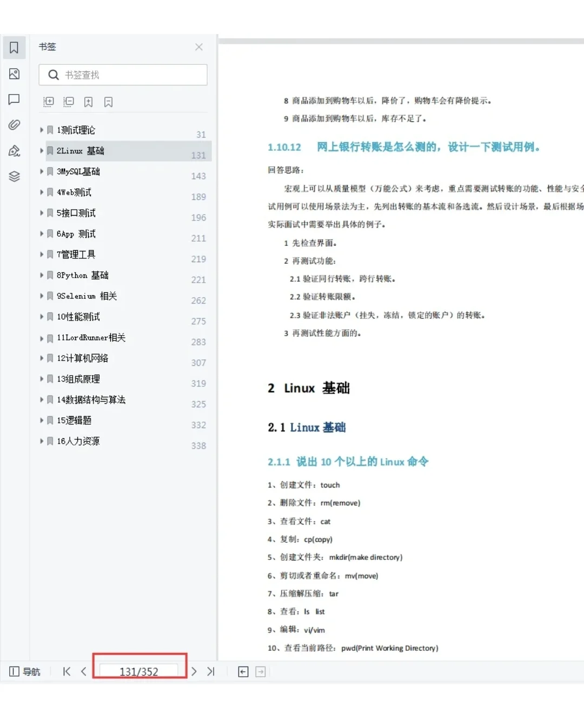Open the comments panel
Image resolution: width=584 pixels, height=728 pixels.
point(14,99)
